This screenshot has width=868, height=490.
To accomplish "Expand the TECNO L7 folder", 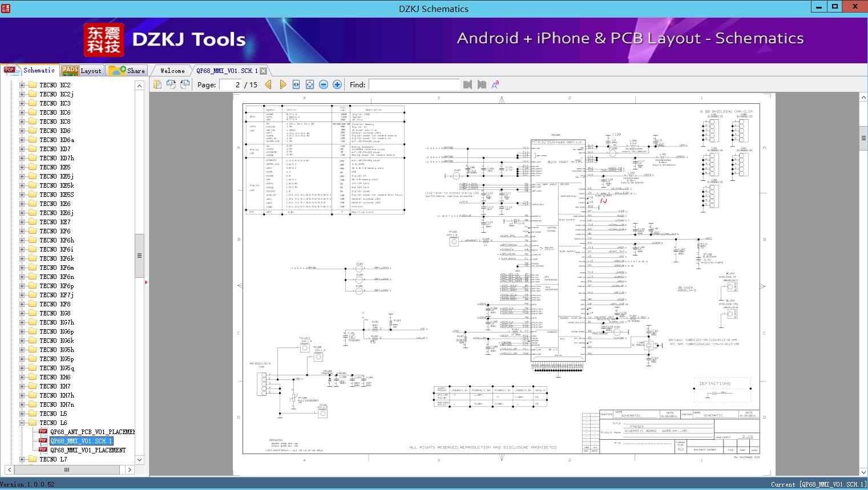I will 22,459.
